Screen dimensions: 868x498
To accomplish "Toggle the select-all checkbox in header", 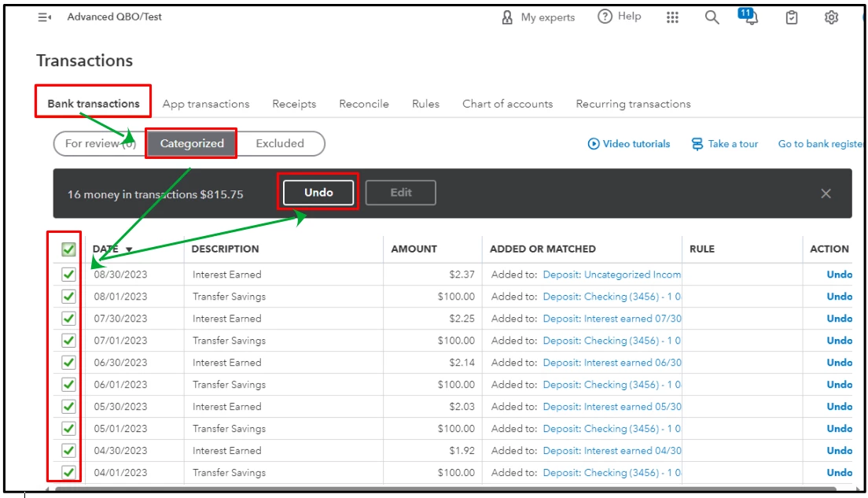I will pos(68,249).
